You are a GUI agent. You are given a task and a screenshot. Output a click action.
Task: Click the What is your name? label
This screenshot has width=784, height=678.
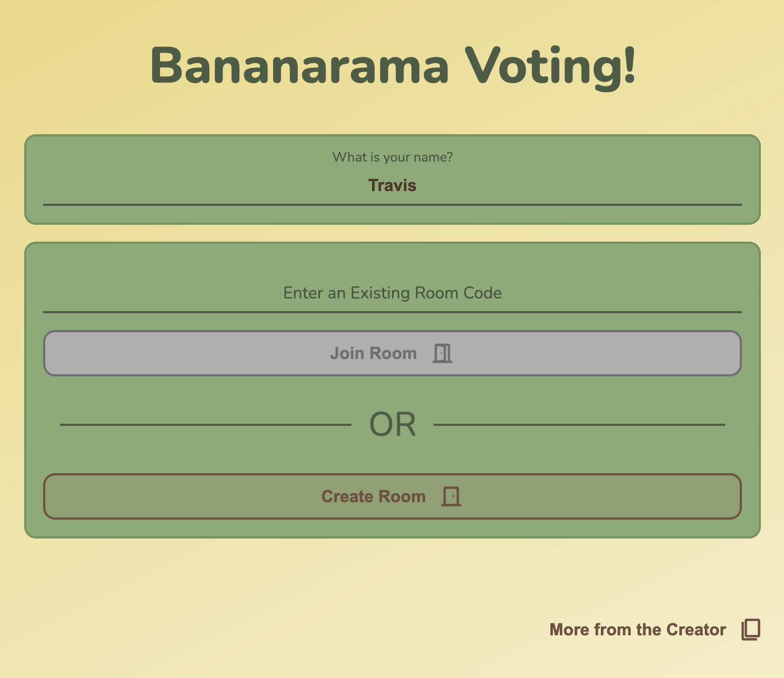pyautogui.click(x=393, y=157)
